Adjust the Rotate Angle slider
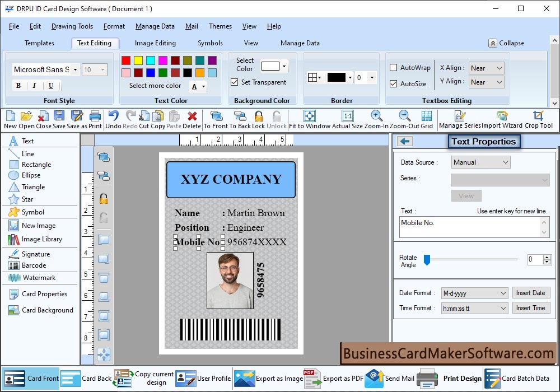The width and height of the screenshot is (560, 392). coord(427,259)
